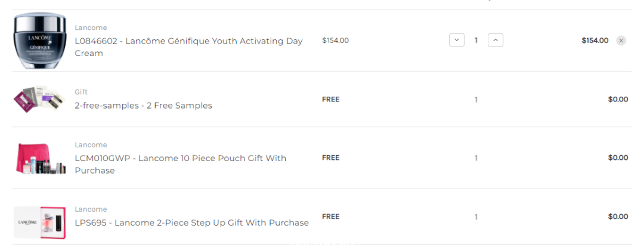
Task: Select the Lancome brand label above the Day Cream
Action: [x=91, y=27]
